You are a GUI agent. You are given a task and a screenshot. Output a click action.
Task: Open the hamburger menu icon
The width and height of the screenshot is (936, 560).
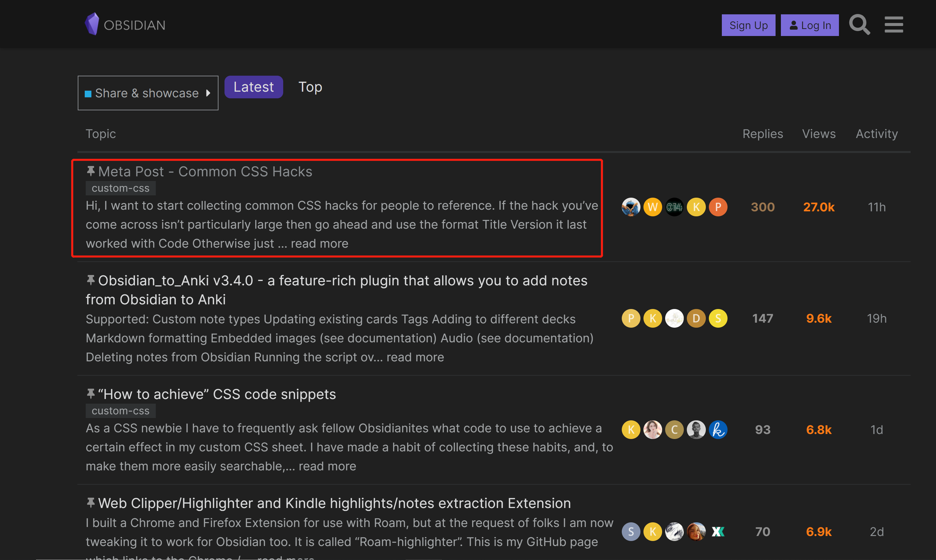tap(894, 25)
